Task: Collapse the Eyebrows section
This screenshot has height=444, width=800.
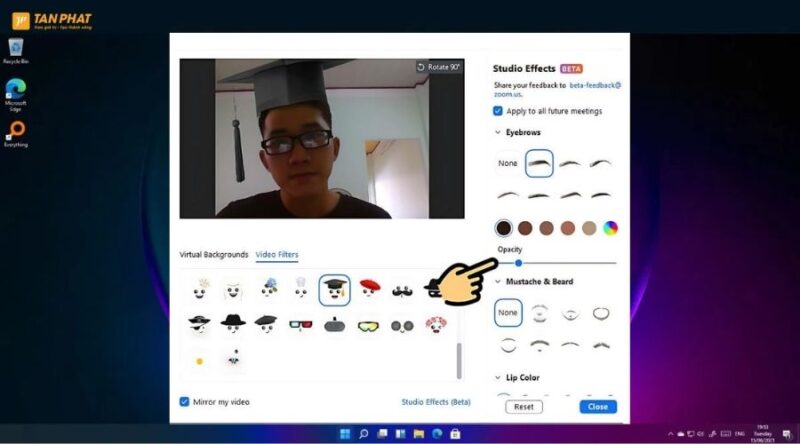Action: point(497,132)
